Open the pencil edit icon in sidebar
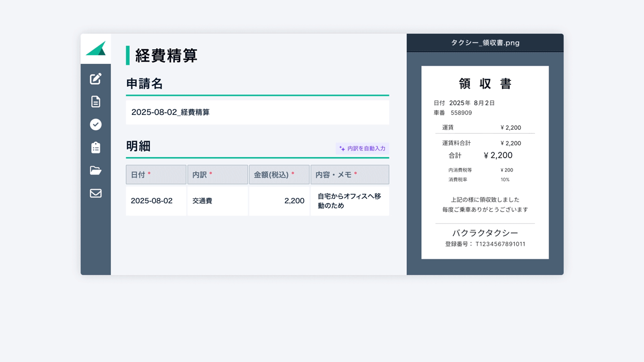Image resolution: width=644 pixels, height=362 pixels. coord(96,79)
